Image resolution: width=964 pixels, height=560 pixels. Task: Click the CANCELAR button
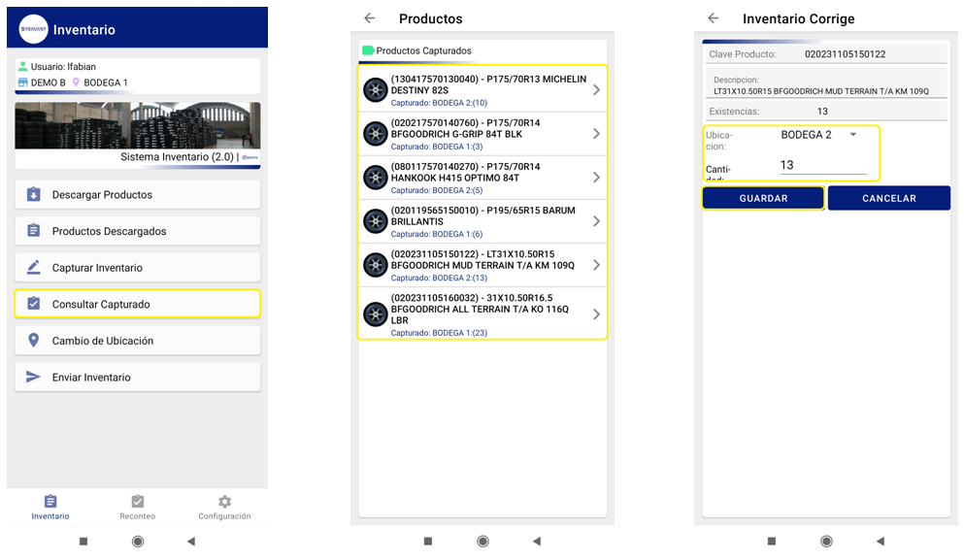pos(889,198)
